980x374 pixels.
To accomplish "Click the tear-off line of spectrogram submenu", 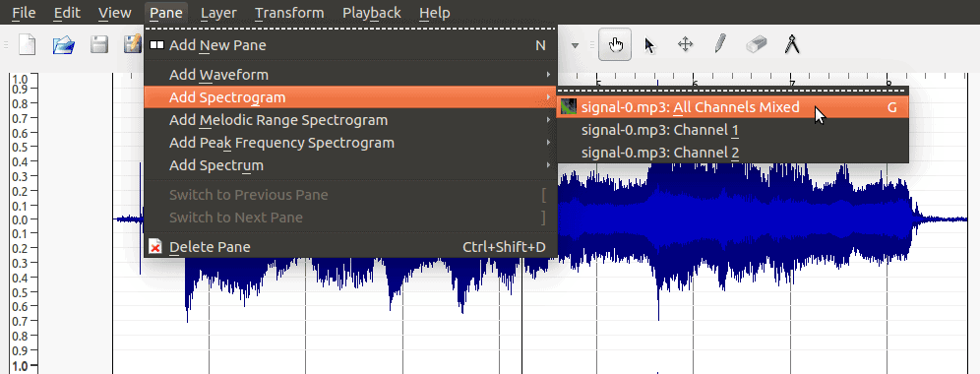I will click(732, 91).
